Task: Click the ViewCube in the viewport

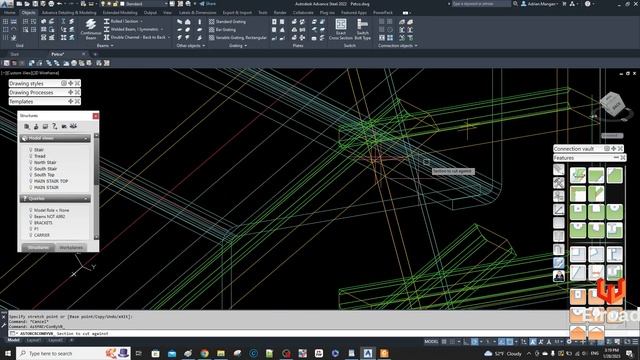Action: (612, 104)
